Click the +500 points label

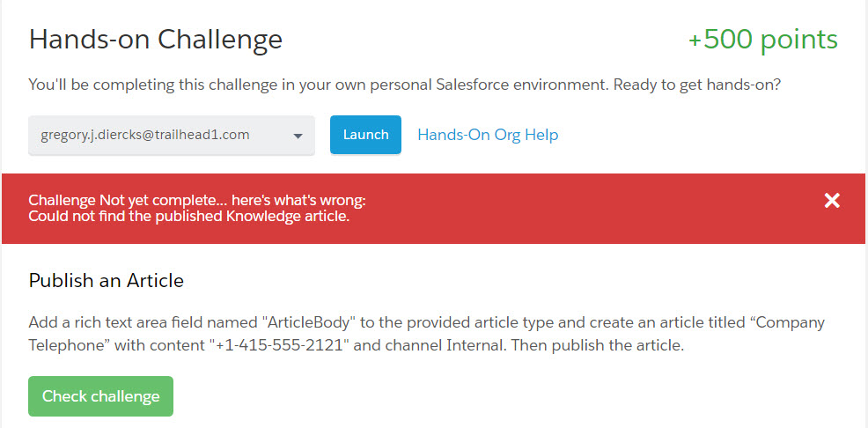click(762, 40)
